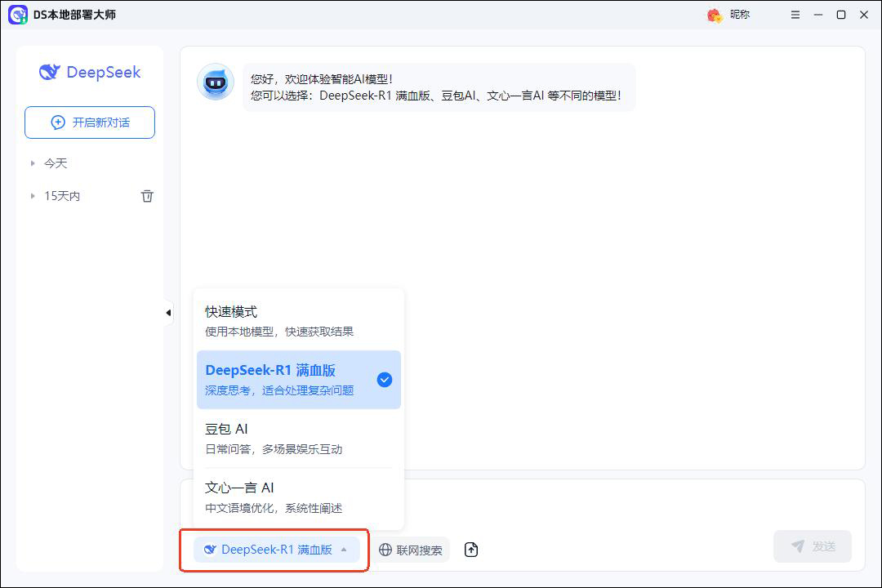Expand the 今天 conversation group

(33, 163)
